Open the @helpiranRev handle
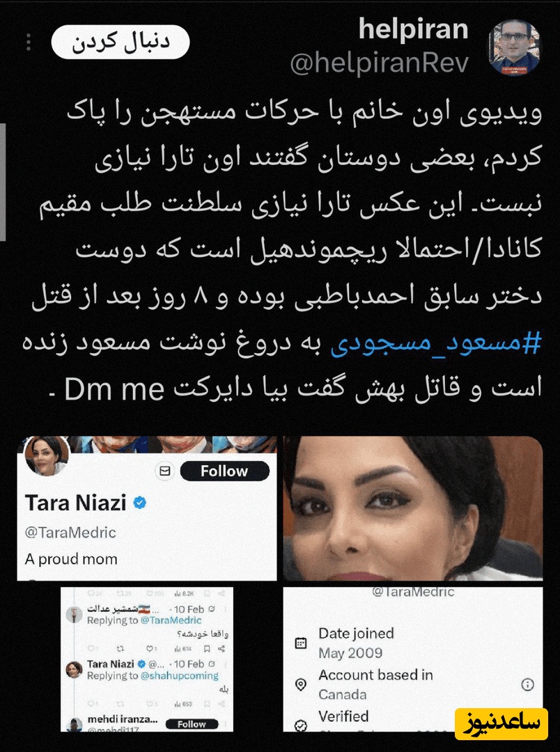This screenshot has width=560, height=752. point(379,63)
